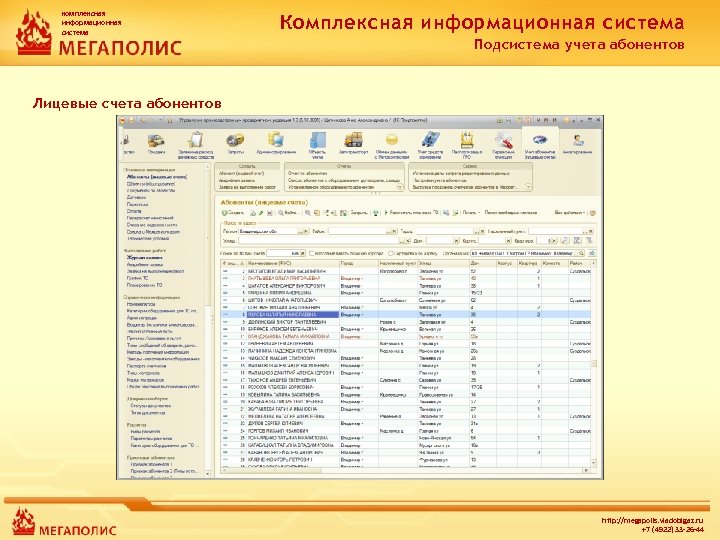The width and height of the screenshot is (720, 540).
Task: Open the Район field selection button
Action: pos(389,231)
